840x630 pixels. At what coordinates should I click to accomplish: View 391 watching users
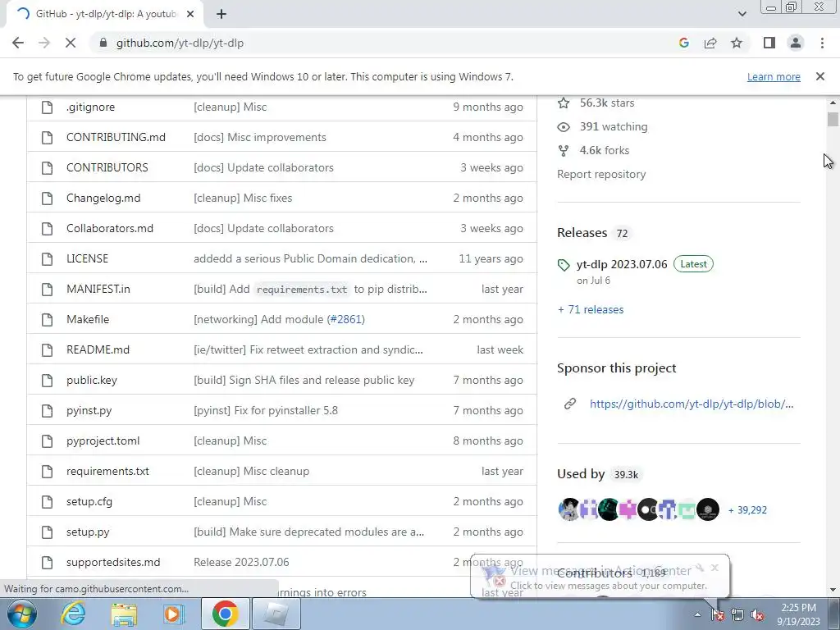(x=614, y=127)
